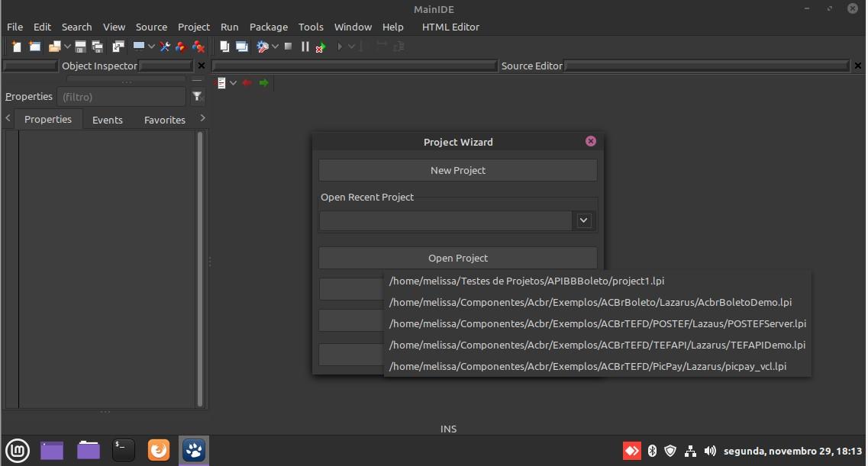The width and height of the screenshot is (868, 466).
Task: Expand the Open file dropdown arrow
Action: point(67,47)
